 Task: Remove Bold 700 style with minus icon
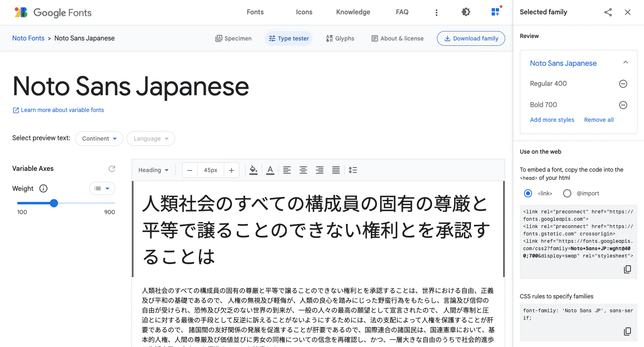click(623, 105)
